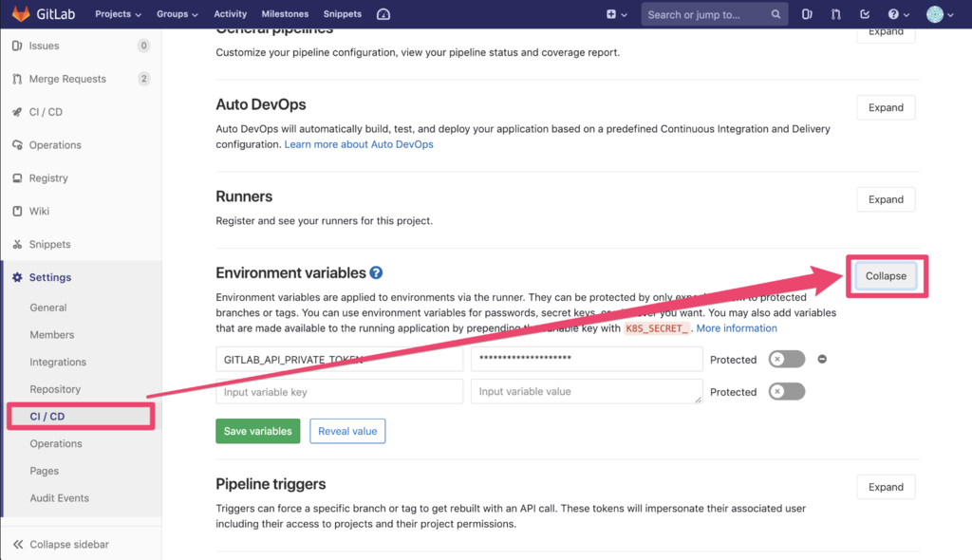Click the Settings gear icon
The width and height of the screenshot is (972, 560).
pyautogui.click(x=17, y=277)
